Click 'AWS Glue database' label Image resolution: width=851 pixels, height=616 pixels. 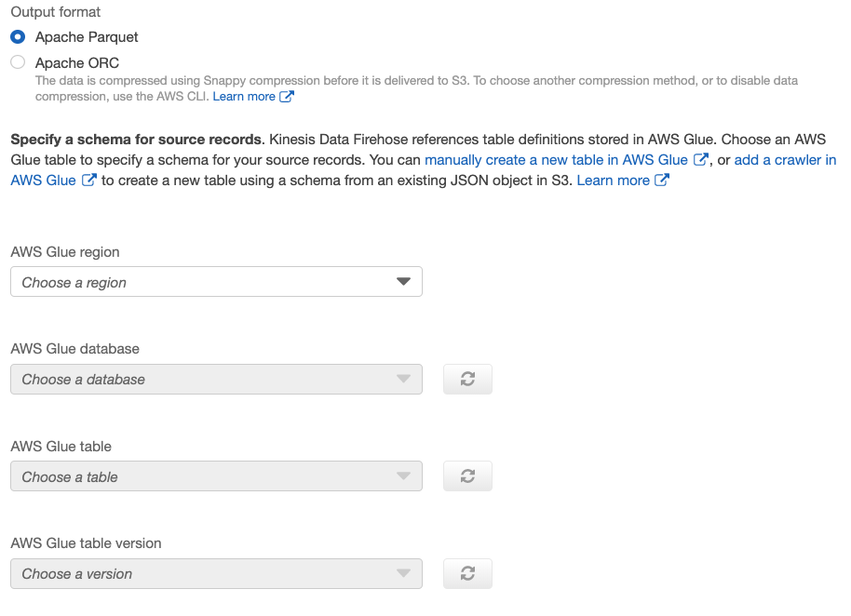(74, 349)
